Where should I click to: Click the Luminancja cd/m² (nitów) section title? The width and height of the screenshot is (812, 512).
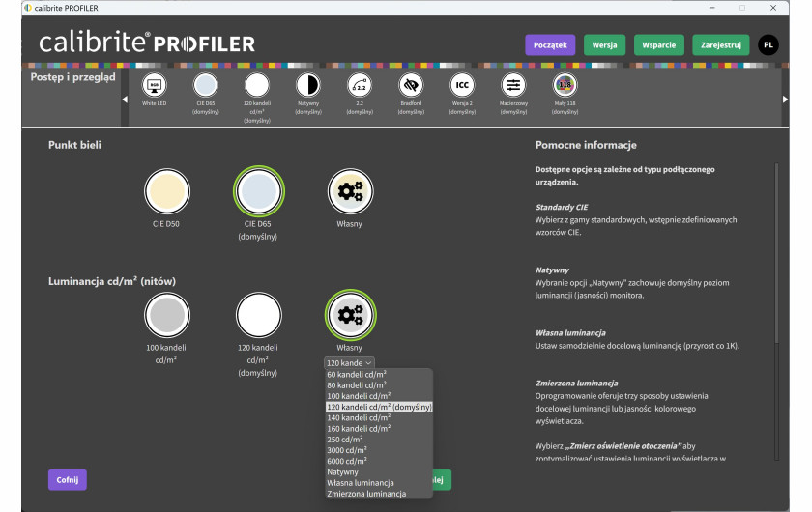click(x=112, y=282)
